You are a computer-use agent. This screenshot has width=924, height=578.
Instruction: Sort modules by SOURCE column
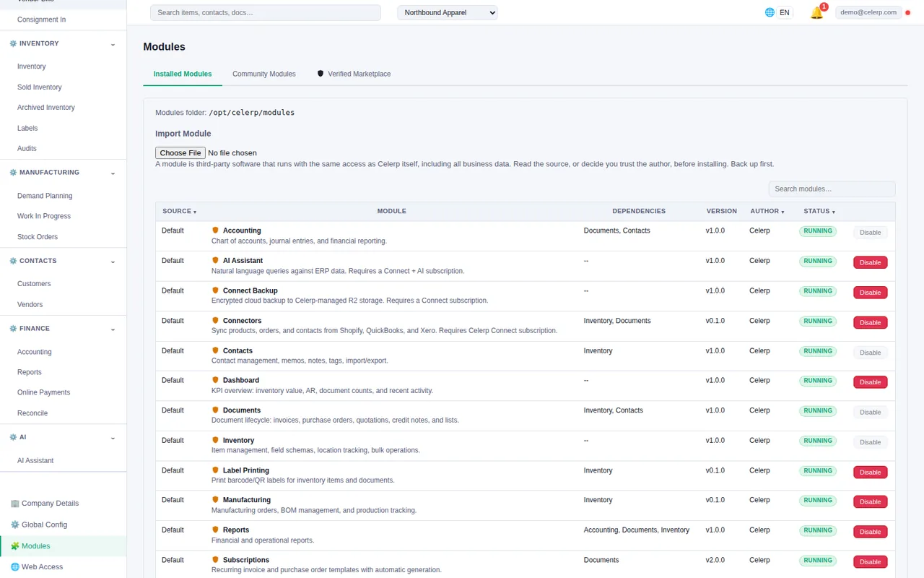point(179,211)
